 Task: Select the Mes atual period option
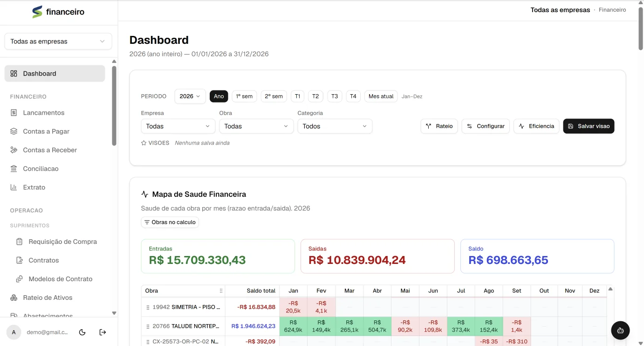(x=381, y=97)
